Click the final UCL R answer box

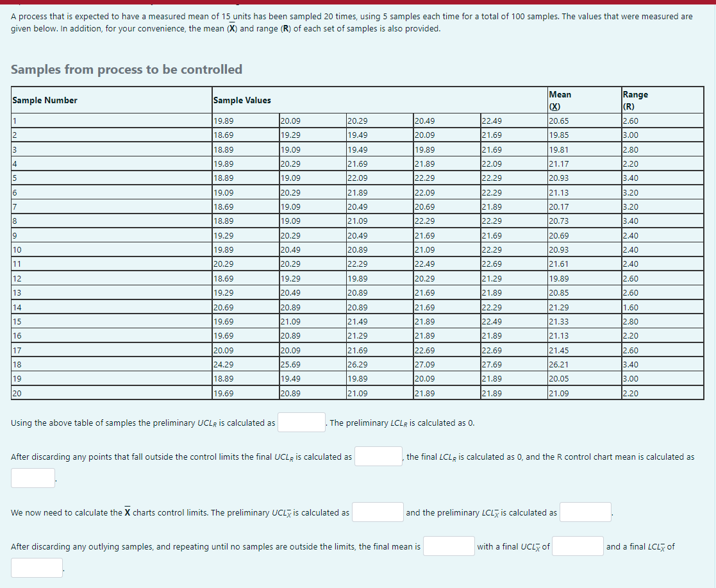pos(378,457)
